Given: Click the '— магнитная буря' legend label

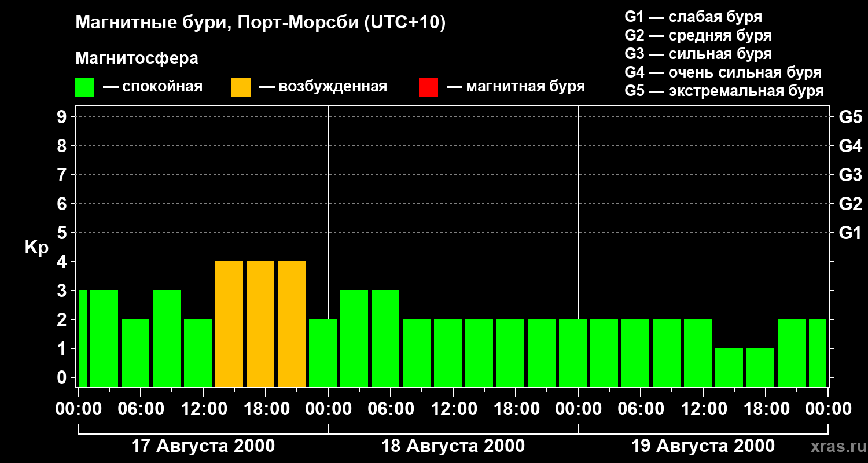Looking at the screenshot, I should (x=516, y=87).
